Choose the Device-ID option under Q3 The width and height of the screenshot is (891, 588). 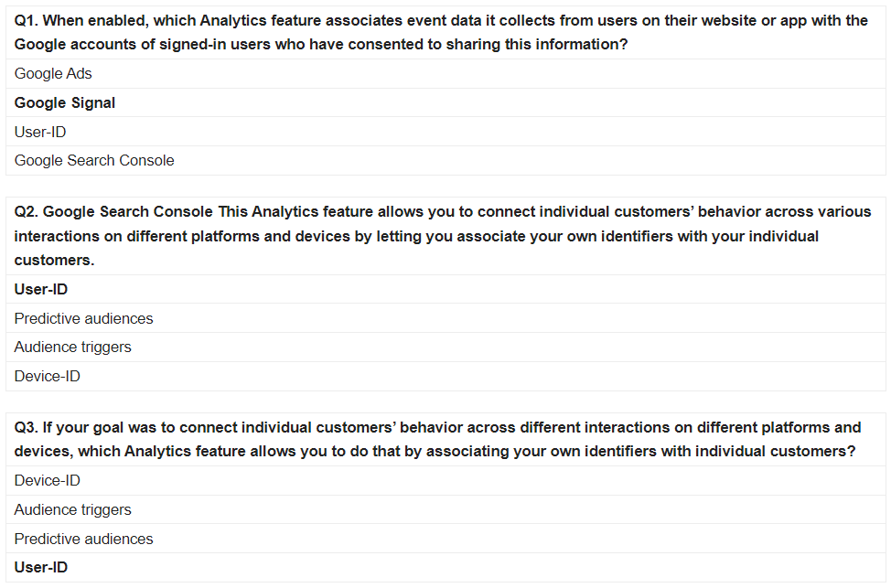click(x=48, y=481)
